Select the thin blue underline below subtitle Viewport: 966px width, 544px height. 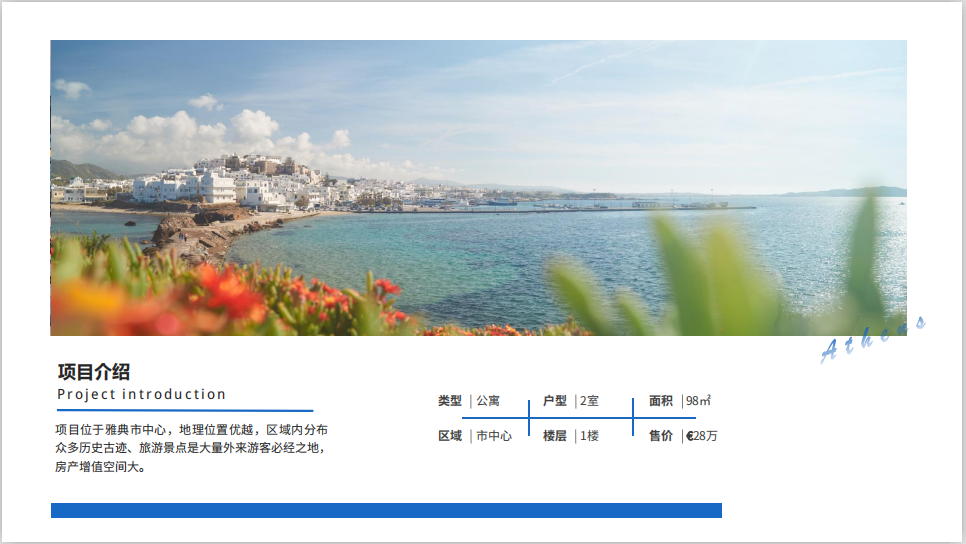coord(185,411)
